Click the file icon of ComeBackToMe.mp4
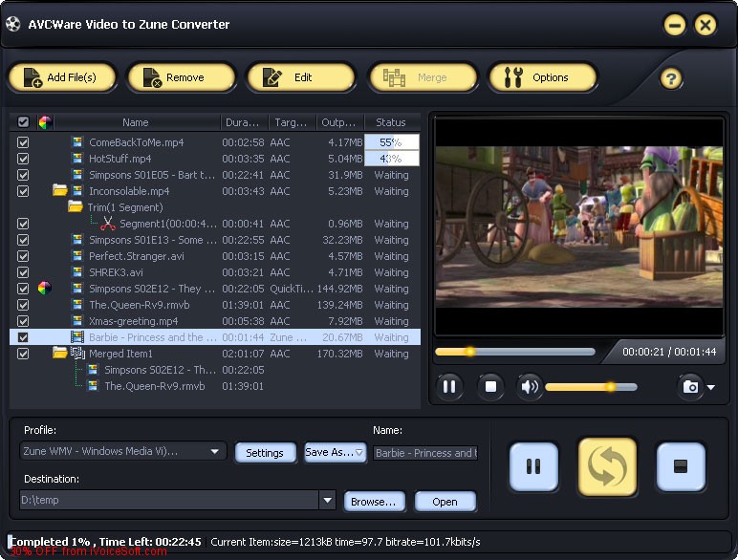 tap(77, 141)
